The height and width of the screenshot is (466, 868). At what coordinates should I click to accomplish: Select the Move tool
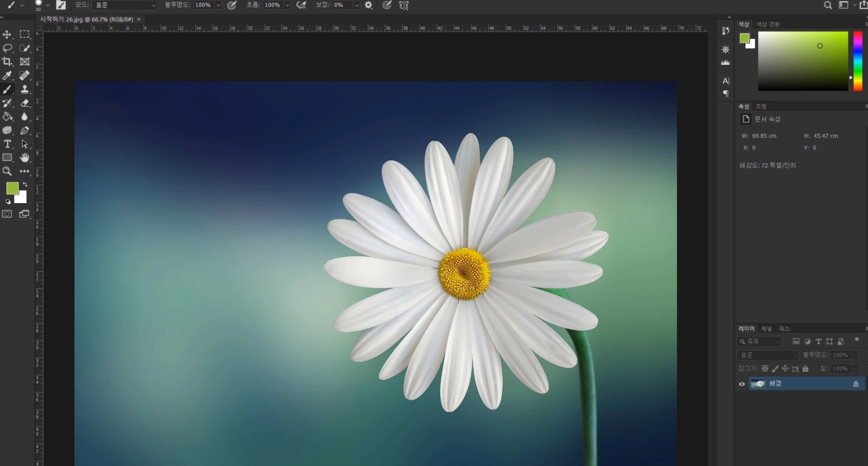tap(7, 34)
